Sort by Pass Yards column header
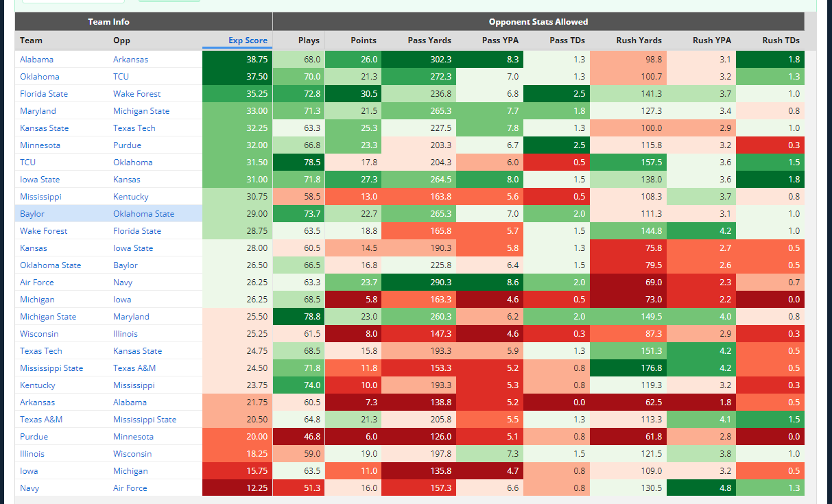This screenshot has height=504, width=832. click(418, 40)
